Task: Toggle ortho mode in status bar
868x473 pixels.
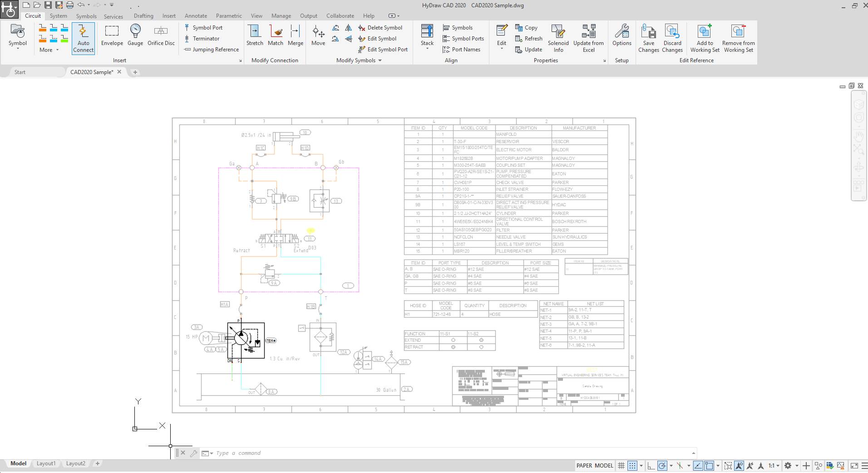Action: 651,465
